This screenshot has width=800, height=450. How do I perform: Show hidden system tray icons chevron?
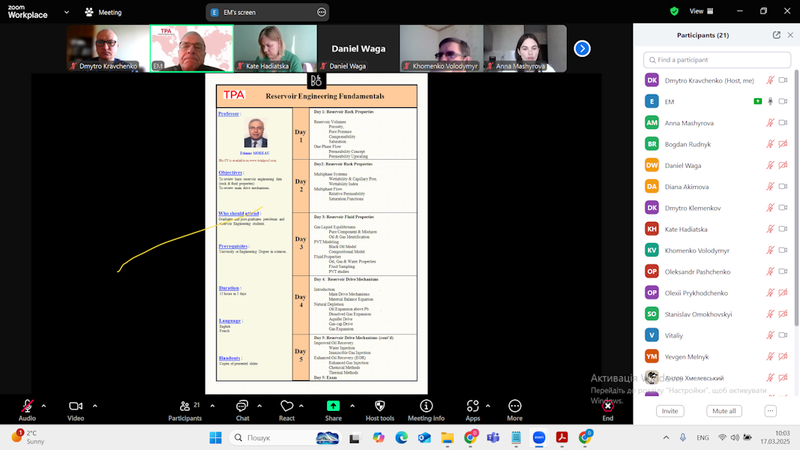(x=666, y=438)
